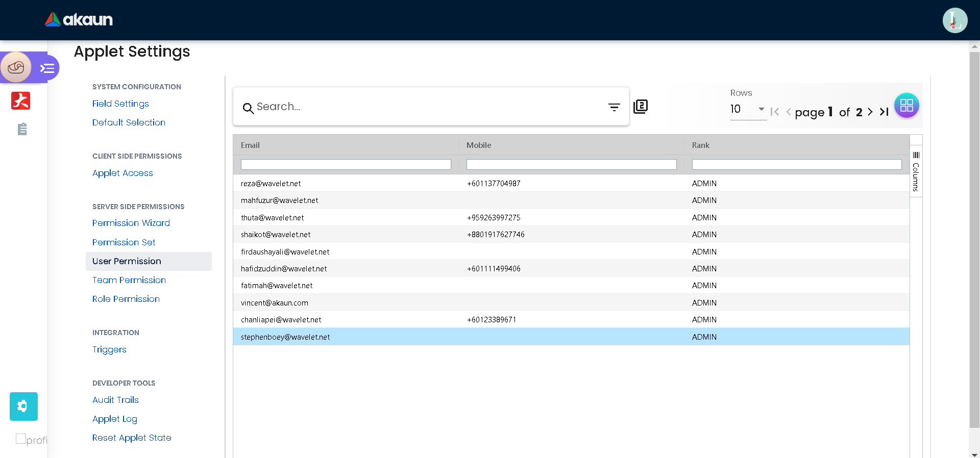Open the search filter options icon
The image size is (980, 458).
[614, 107]
